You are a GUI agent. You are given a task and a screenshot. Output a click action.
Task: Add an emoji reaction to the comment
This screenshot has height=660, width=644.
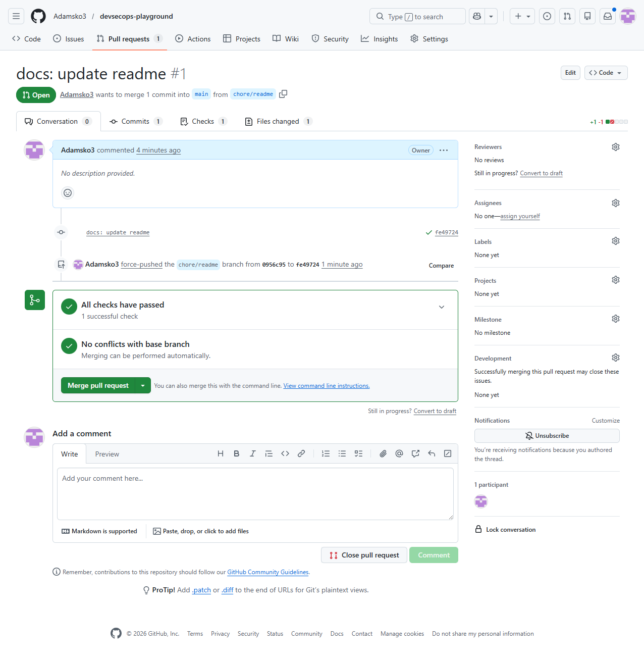(68, 193)
